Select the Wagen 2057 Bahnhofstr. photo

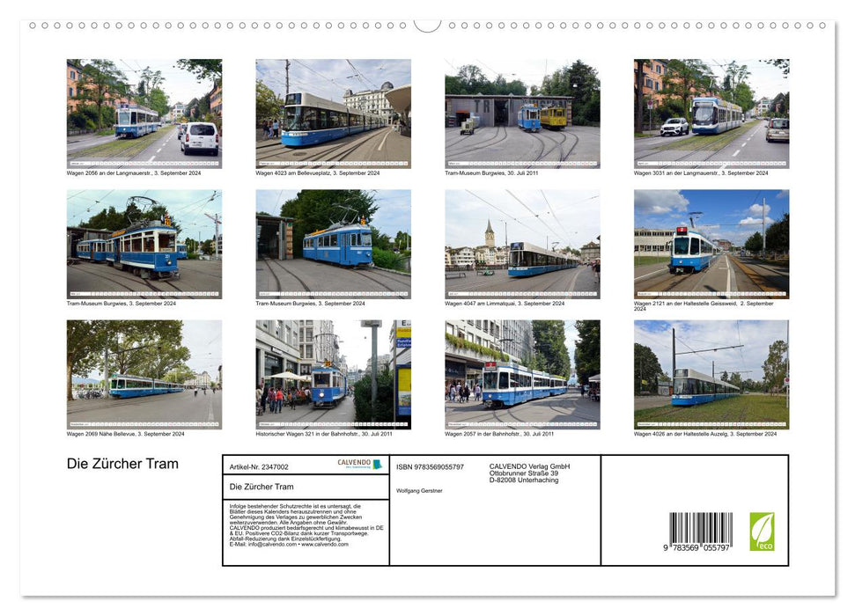pos(522,375)
